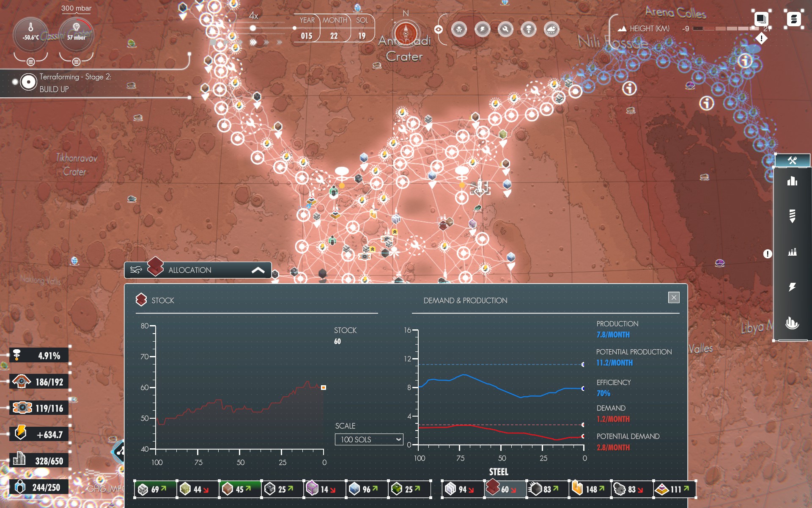Click the diamond alert warning icon
Viewport: 812px width, 508px height.
tap(761, 39)
